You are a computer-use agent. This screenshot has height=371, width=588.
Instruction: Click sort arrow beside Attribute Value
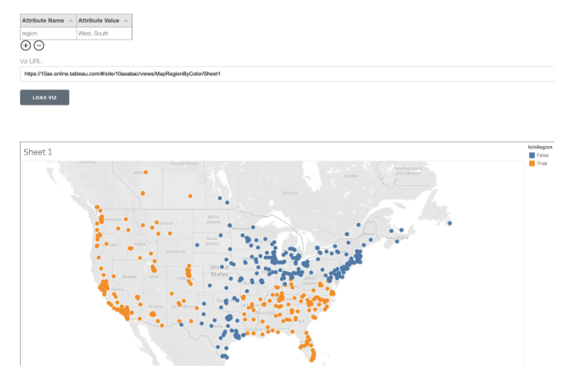(x=126, y=21)
